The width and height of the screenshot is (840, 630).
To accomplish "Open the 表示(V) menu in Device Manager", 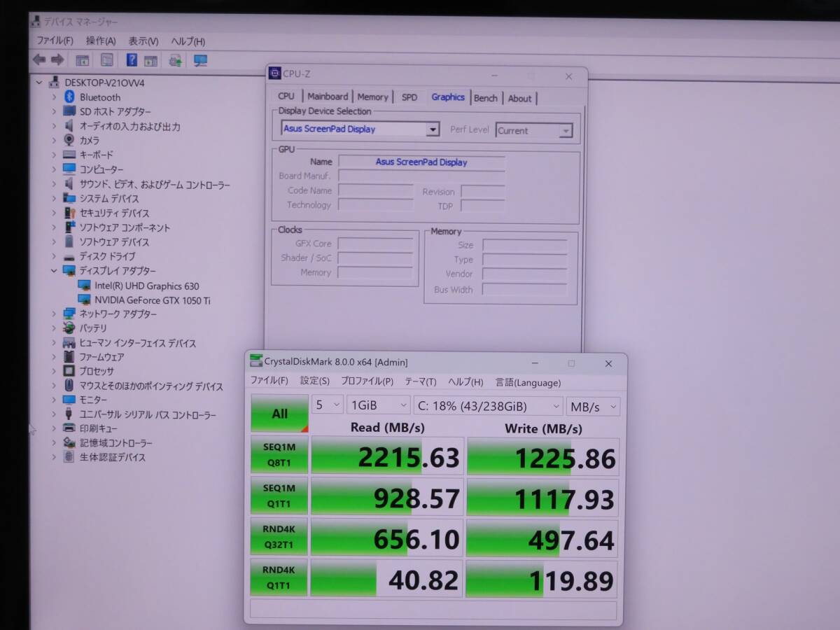I will pos(143,41).
